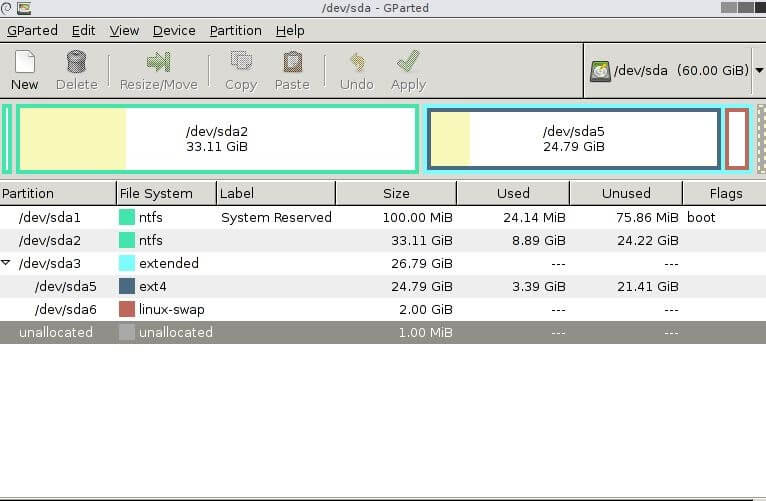Click the Paste clipboard icon

coord(291,63)
